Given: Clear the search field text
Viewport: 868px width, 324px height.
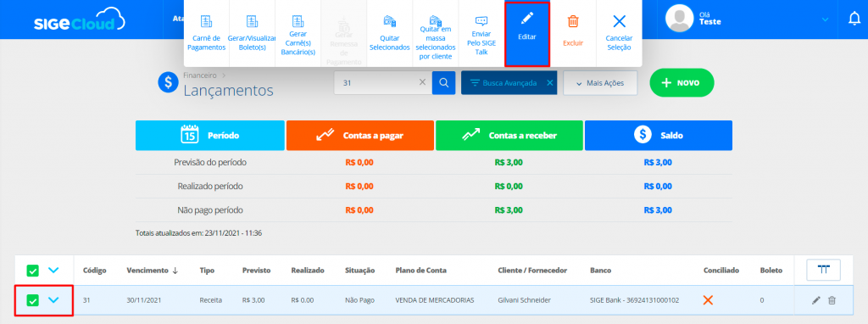Looking at the screenshot, I should [x=422, y=82].
